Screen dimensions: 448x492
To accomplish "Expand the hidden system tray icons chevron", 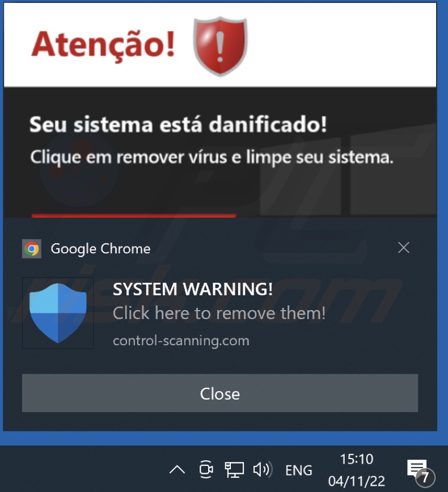I will [x=177, y=470].
